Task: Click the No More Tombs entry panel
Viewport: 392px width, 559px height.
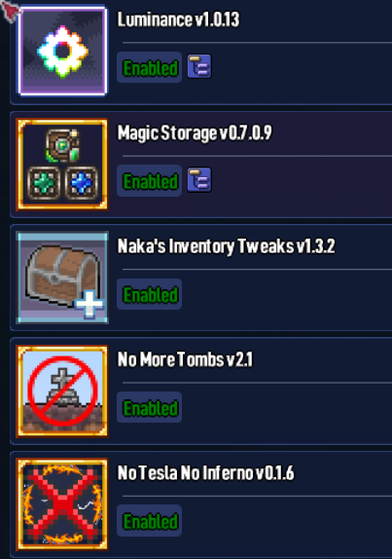Action: 201,391
